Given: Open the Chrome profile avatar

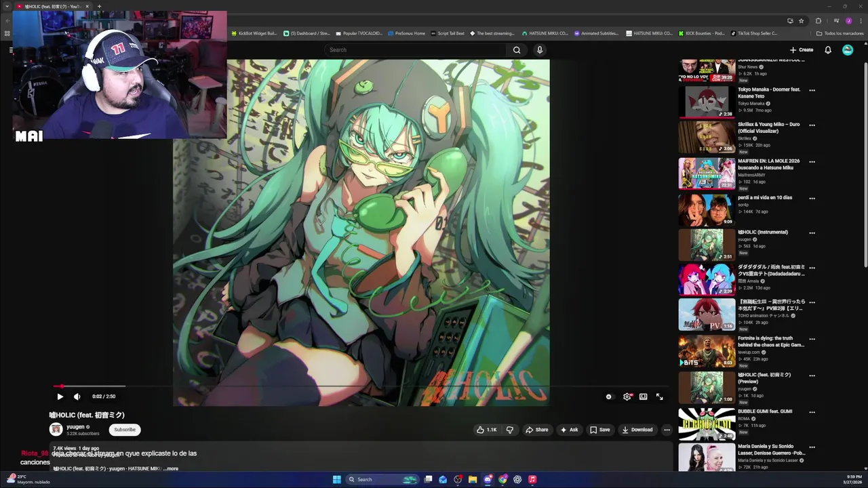Looking at the screenshot, I should [848, 20].
